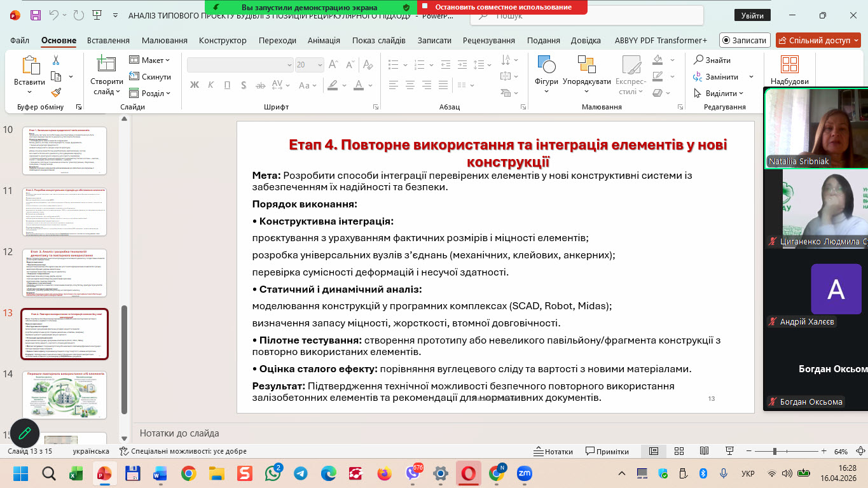
Task: Toggle the Notes (Нотатки) pane
Action: point(553,451)
